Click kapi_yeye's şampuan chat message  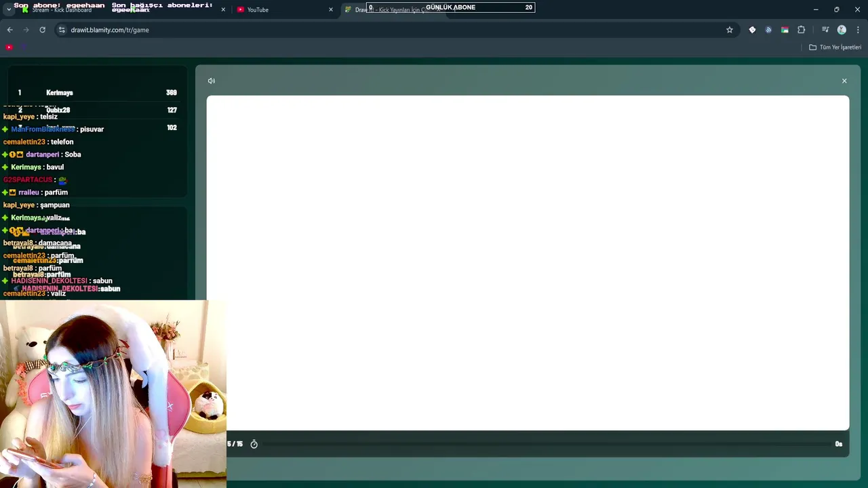coord(36,205)
